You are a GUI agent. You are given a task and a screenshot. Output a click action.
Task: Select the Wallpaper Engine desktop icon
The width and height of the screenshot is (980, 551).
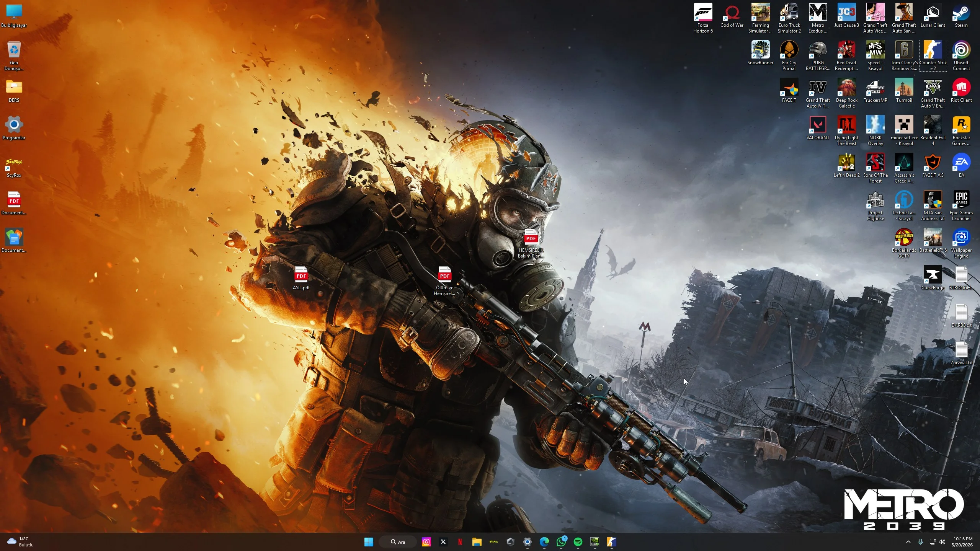point(961,243)
